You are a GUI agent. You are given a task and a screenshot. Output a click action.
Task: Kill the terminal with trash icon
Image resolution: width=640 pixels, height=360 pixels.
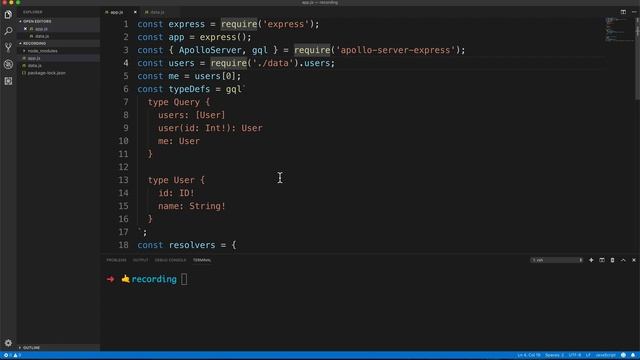612,260
